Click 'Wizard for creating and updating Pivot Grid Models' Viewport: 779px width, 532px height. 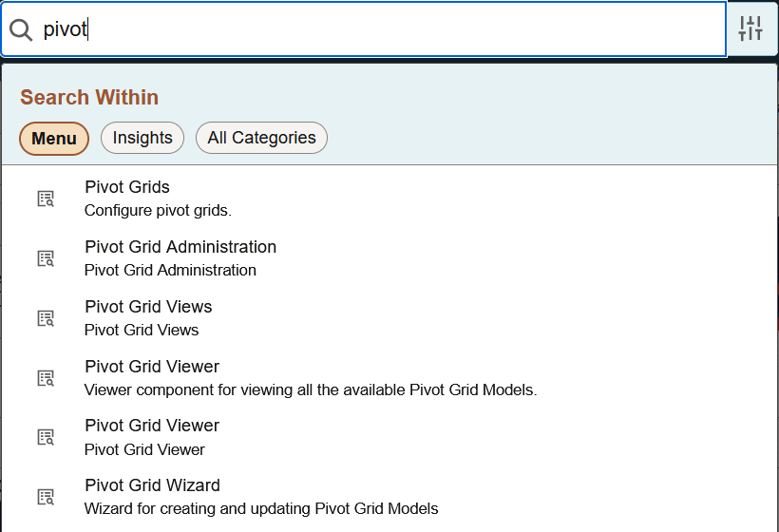click(x=261, y=508)
